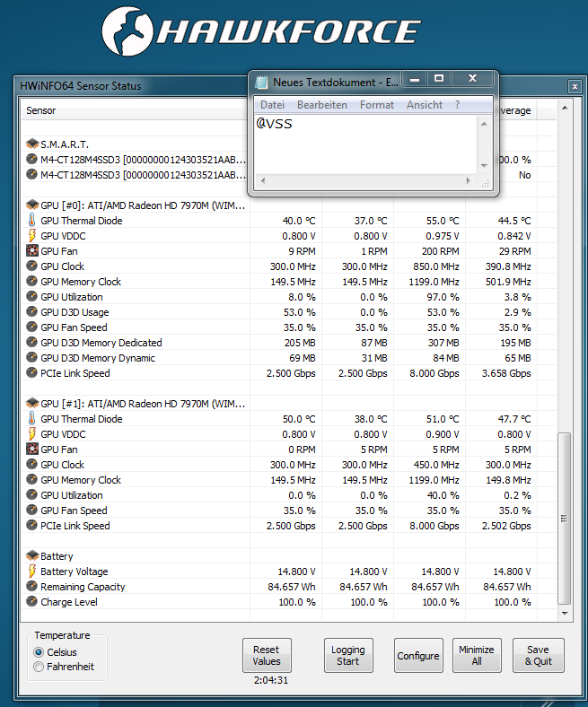Click Notepad vertical scroll up arrow
The image size is (588, 707).
(484, 124)
